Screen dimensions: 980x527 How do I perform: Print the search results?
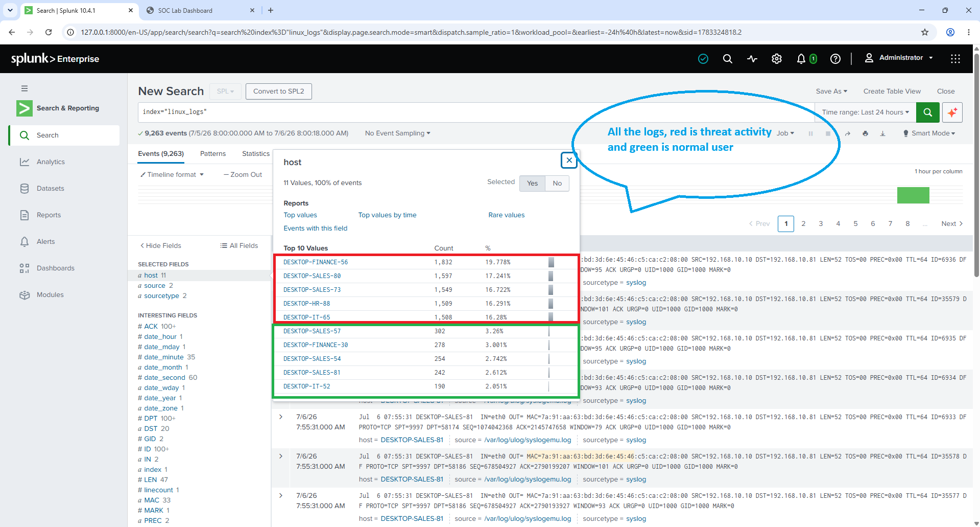pyautogui.click(x=865, y=133)
